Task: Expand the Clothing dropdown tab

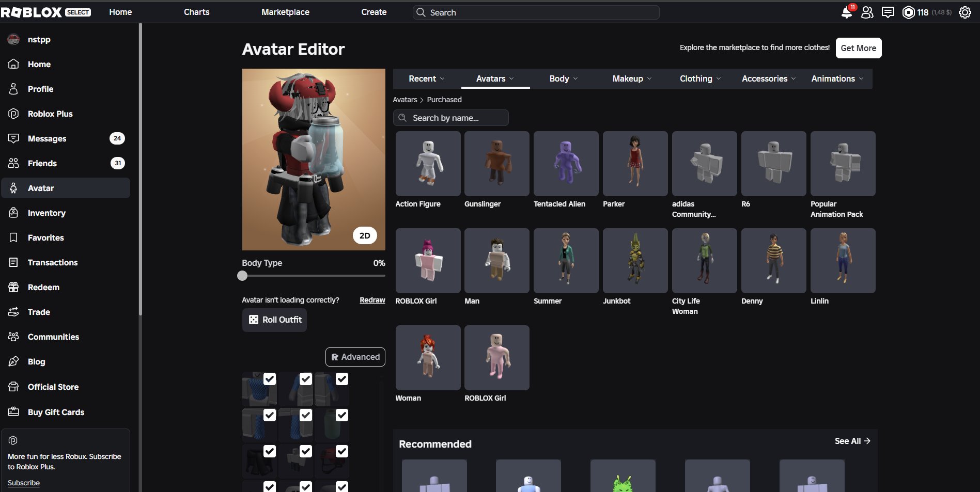Action: 701,78
